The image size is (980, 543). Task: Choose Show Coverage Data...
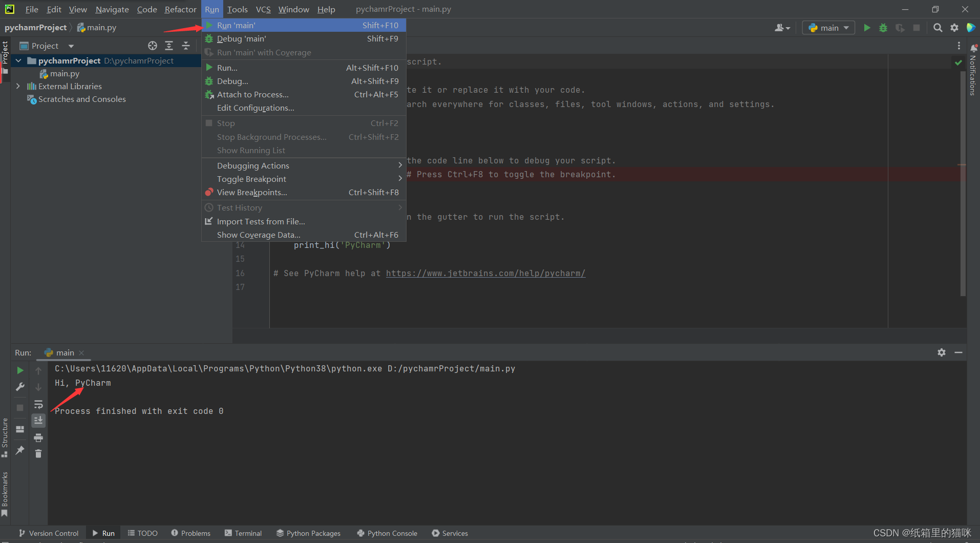pyautogui.click(x=304, y=235)
